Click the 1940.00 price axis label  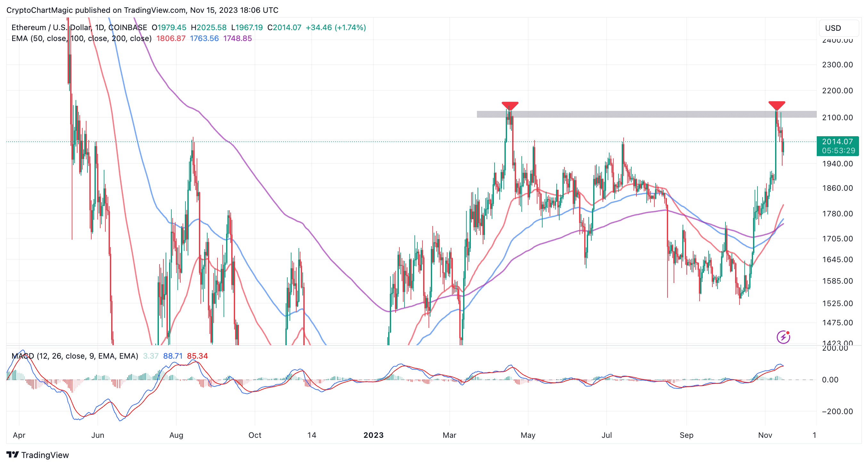click(837, 163)
